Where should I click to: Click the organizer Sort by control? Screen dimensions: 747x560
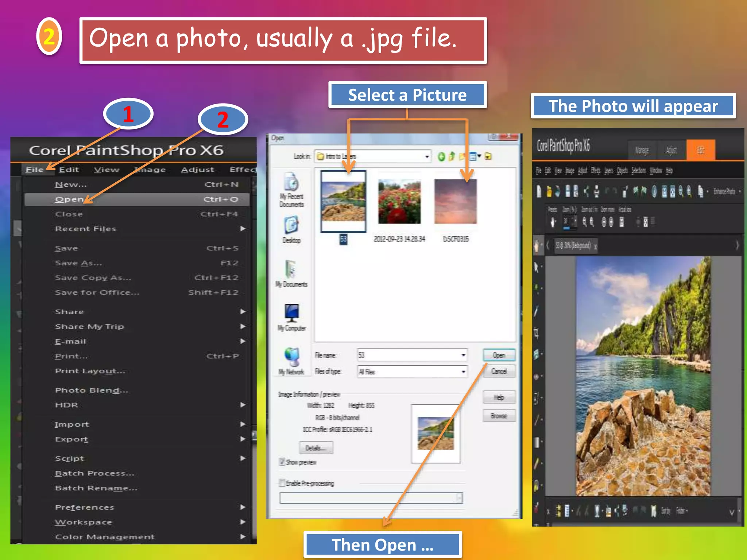pyautogui.click(x=666, y=511)
